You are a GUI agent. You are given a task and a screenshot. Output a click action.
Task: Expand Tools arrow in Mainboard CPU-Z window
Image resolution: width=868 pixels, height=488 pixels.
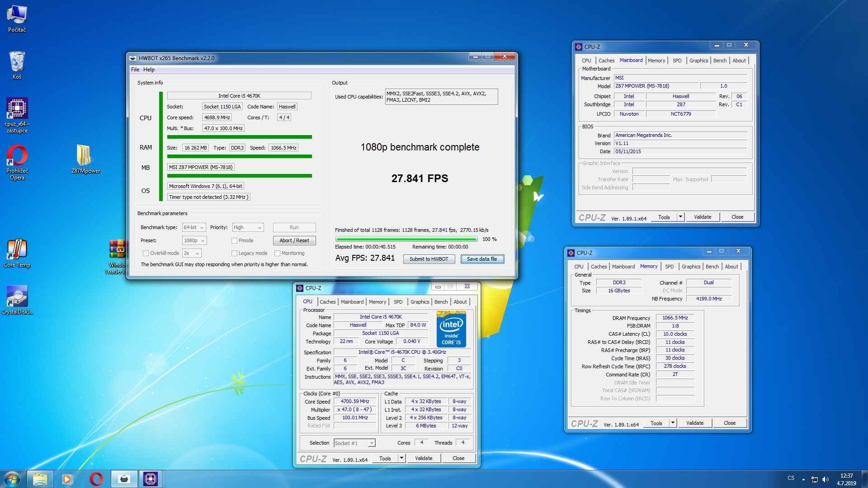tap(680, 217)
